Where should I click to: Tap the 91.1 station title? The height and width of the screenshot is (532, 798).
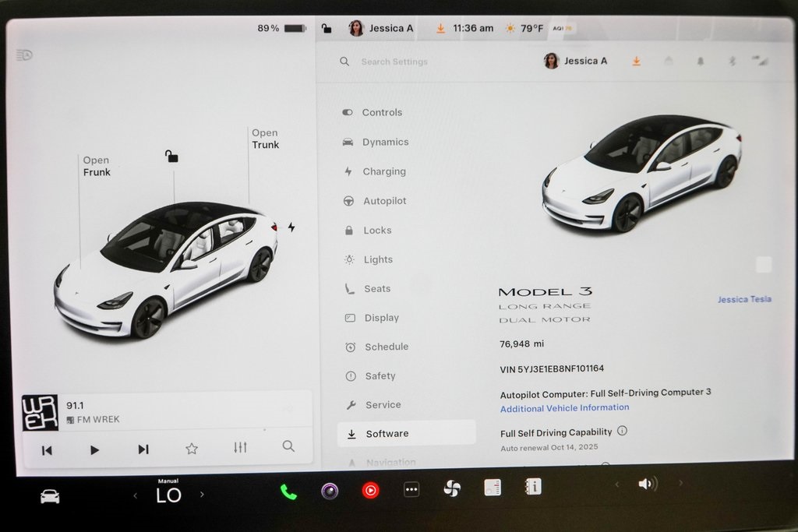click(75, 405)
